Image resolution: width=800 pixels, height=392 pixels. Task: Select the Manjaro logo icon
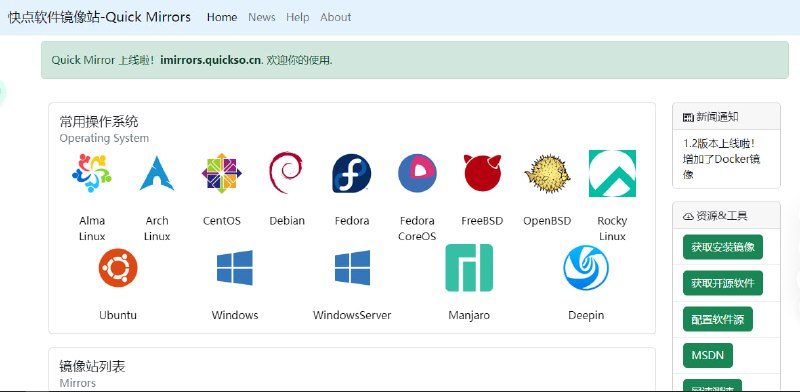[x=469, y=267]
